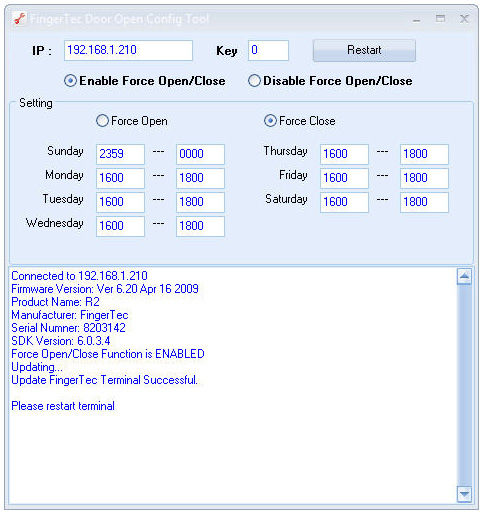This screenshot has width=481, height=515.
Task: Click the Sunday start time field
Action: (120, 154)
